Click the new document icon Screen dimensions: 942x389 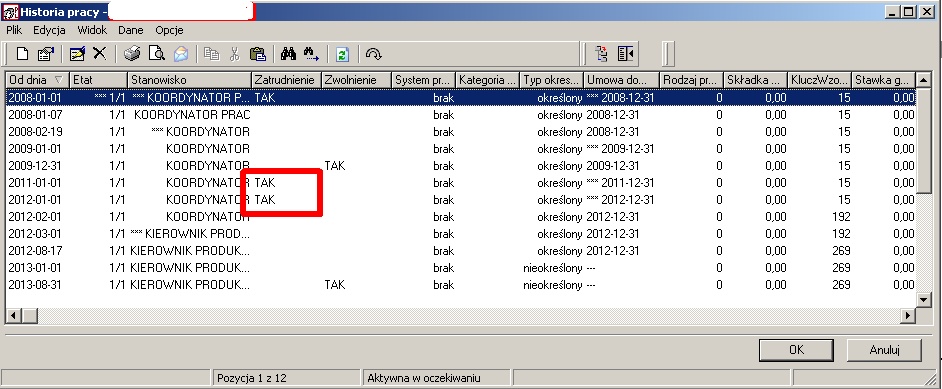tap(22, 54)
